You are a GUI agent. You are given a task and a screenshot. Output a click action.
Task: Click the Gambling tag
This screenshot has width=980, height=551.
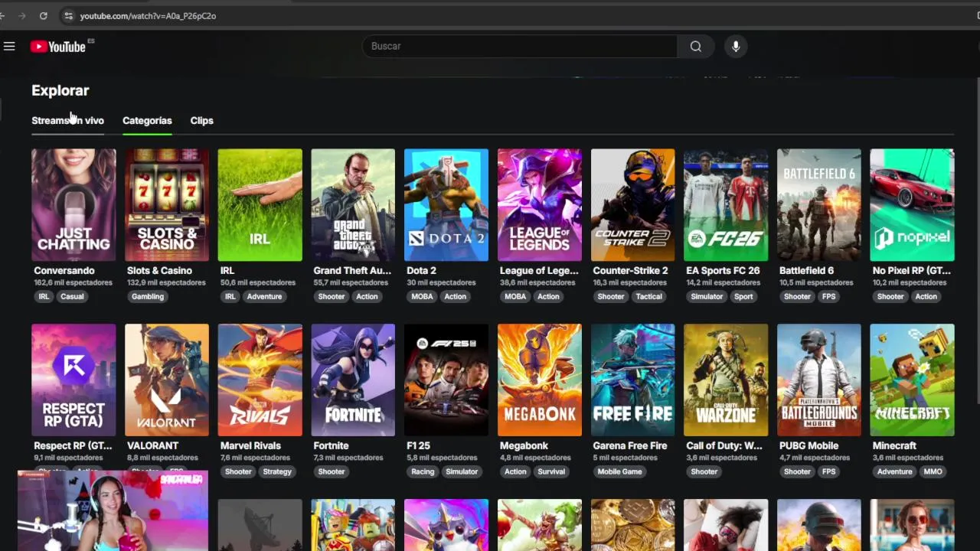[148, 297]
